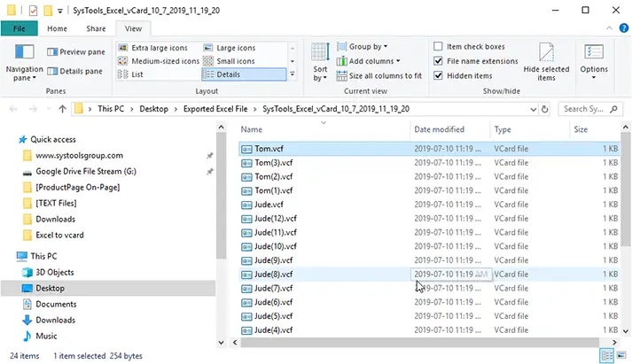Switch to Medium-sized icons layout
Screen dimensions: 632x364
click(159, 61)
